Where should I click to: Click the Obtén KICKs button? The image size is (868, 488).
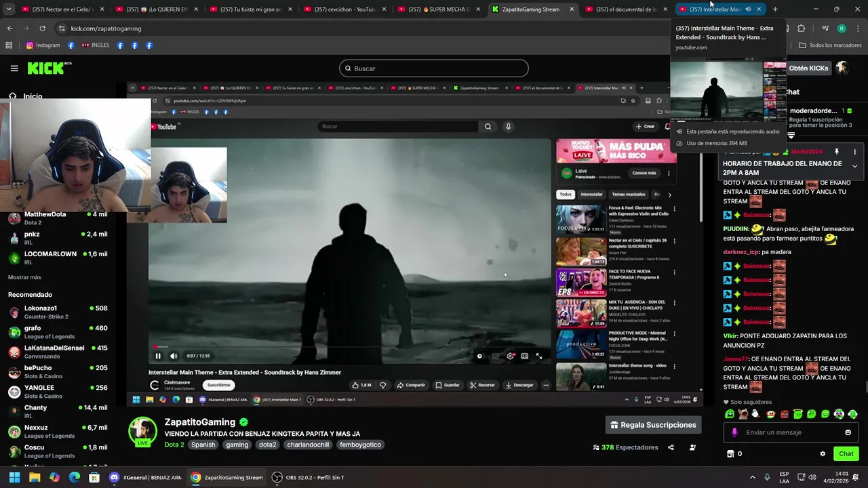(x=808, y=68)
